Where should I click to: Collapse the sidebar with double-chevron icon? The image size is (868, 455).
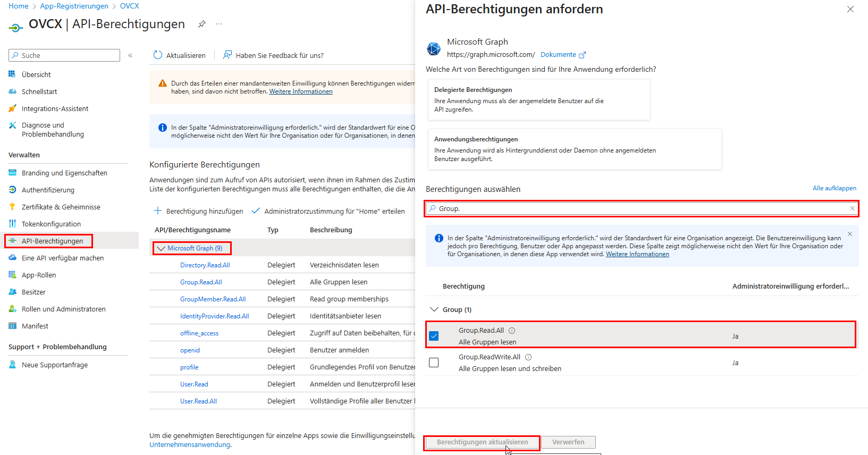(130, 55)
